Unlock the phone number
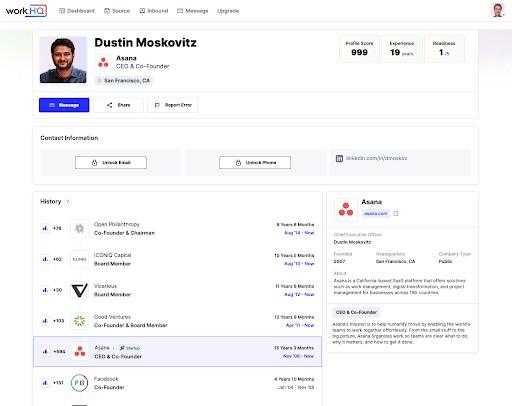512x406 pixels. click(x=255, y=163)
